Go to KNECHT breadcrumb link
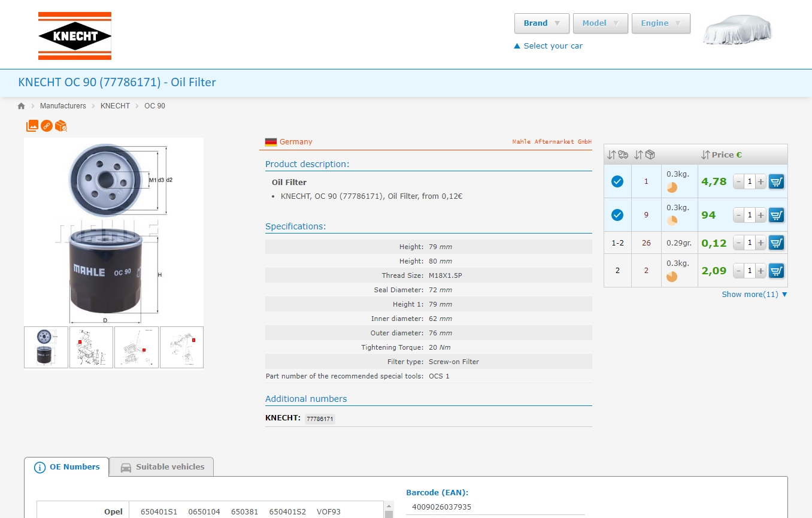The width and height of the screenshot is (812, 518). pyautogui.click(x=115, y=106)
